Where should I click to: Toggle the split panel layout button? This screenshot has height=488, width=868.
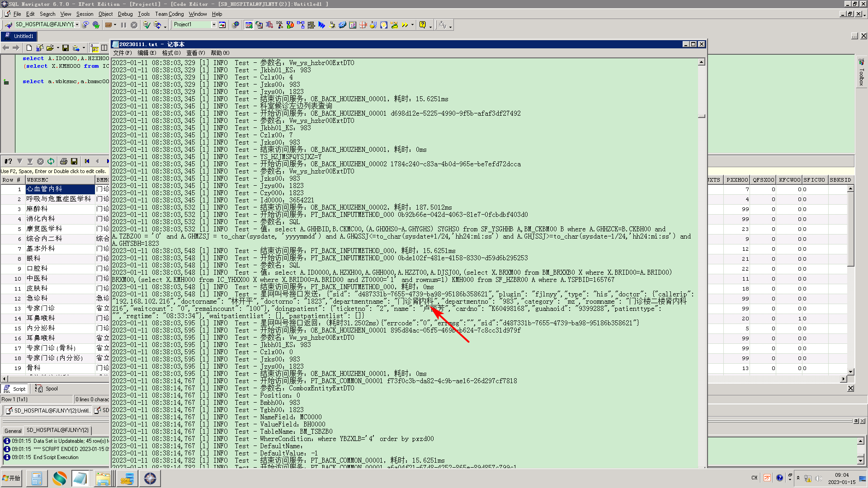pos(104,48)
